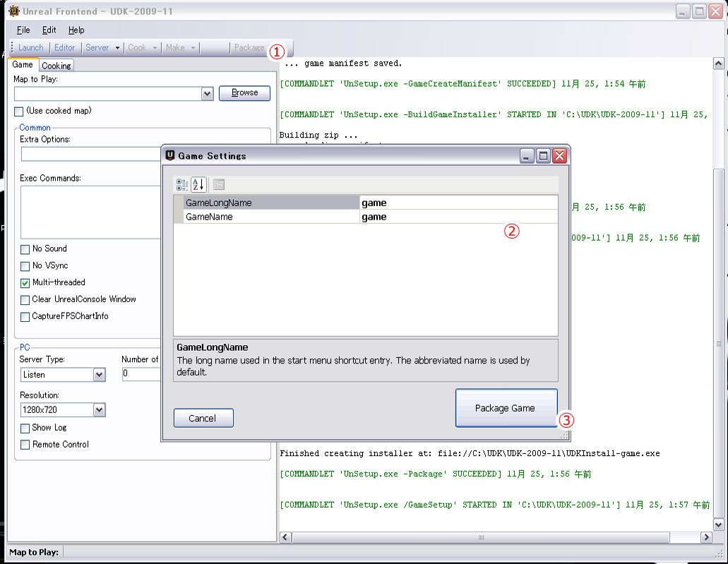The width and height of the screenshot is (728, 564).
Task: Click Server in the toolbar
Action: pyautogui.click(x=97, y=47)
